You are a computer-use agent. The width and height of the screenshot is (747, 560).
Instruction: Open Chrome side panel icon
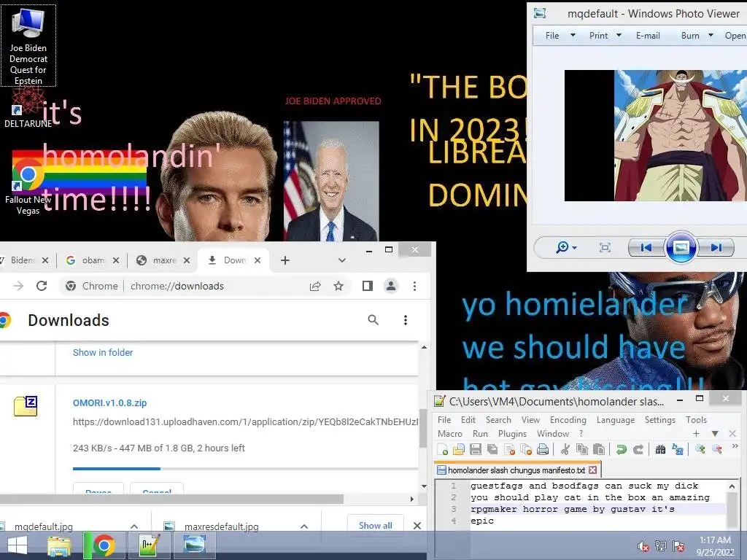[368, 286]
